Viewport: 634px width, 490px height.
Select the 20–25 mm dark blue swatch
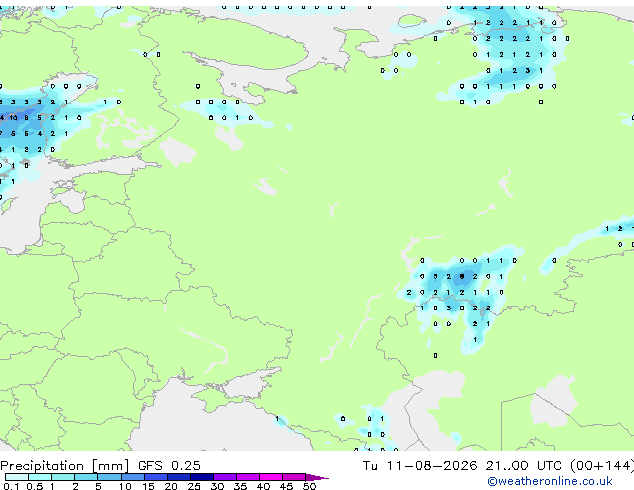click(179, 477)
